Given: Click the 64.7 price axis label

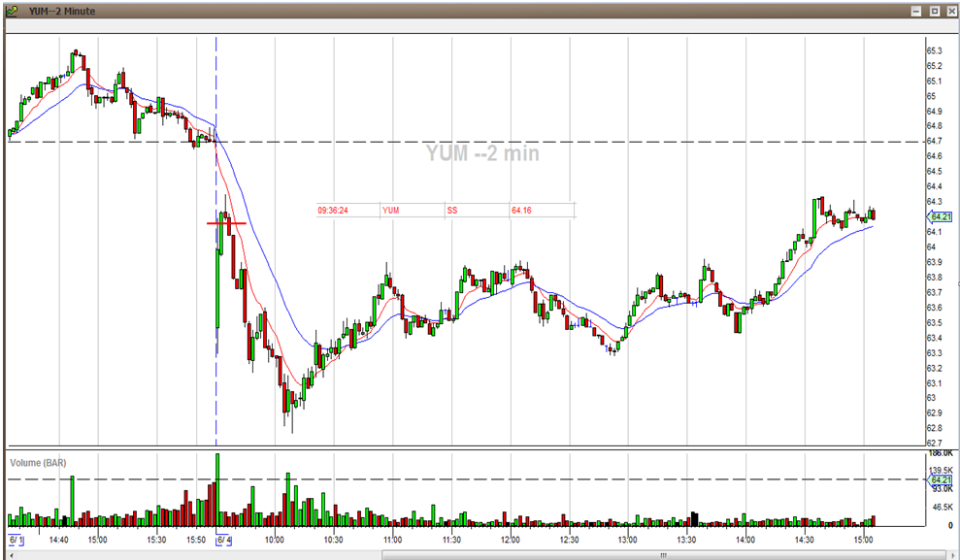Looking at the screenshot, I should [935, 142].
